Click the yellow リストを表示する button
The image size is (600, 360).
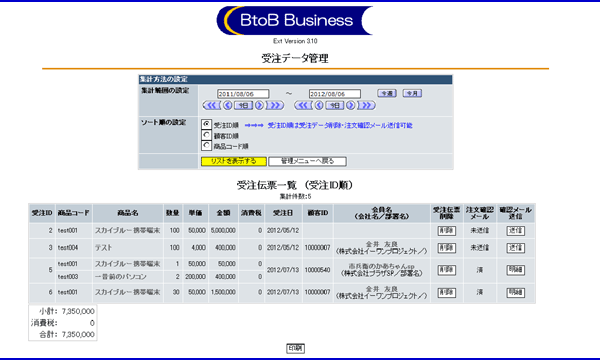click(234, 161)
